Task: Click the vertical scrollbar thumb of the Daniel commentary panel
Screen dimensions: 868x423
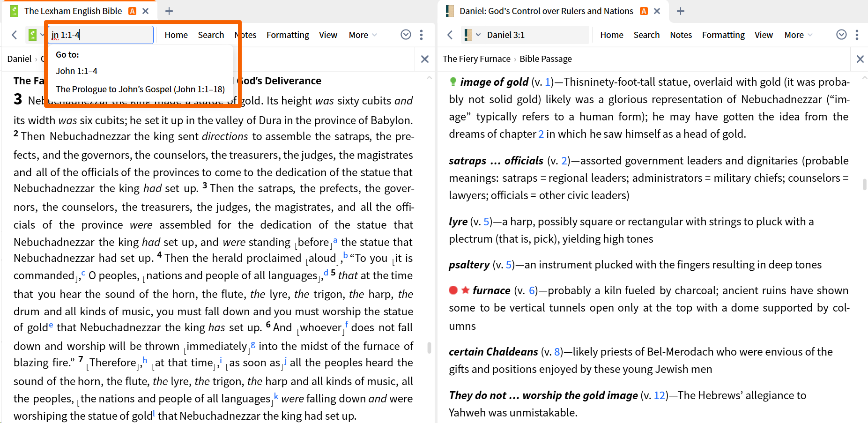Action: click(865, 184)
